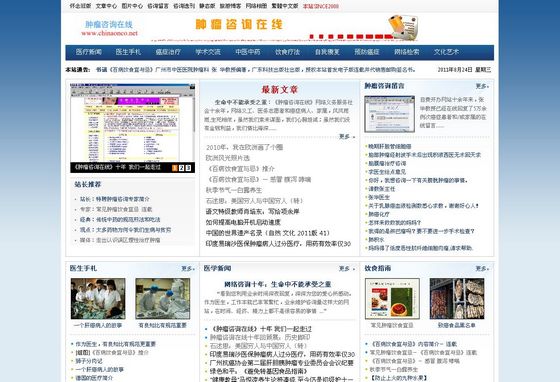This screenshot has width=560, height=382.
Task: Click the food book cover thumbnail
Action: tap(392, 299)
